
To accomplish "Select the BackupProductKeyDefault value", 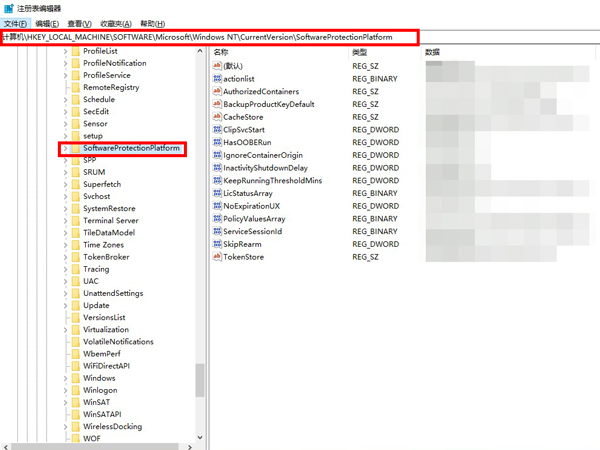I will (268, 104).
